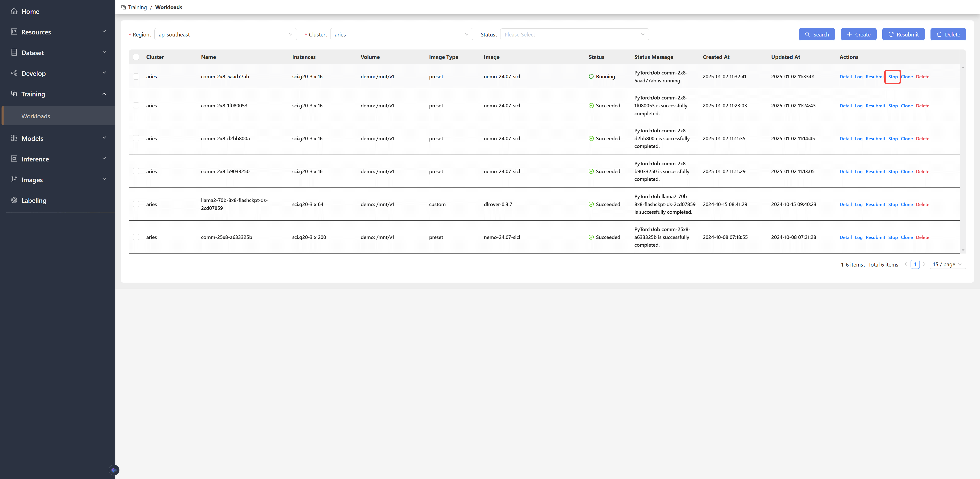View Log for comm-2x8-d2bb800a
The height and width of the screenshot is (479, 980).
(x=858, y=139)
